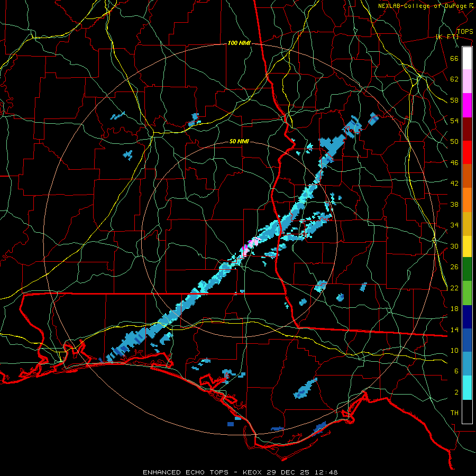Click the 'ENHANCED ECHO TOPS' caption text
The height and width of the screenshot is (476, 476).
(186, 472)
